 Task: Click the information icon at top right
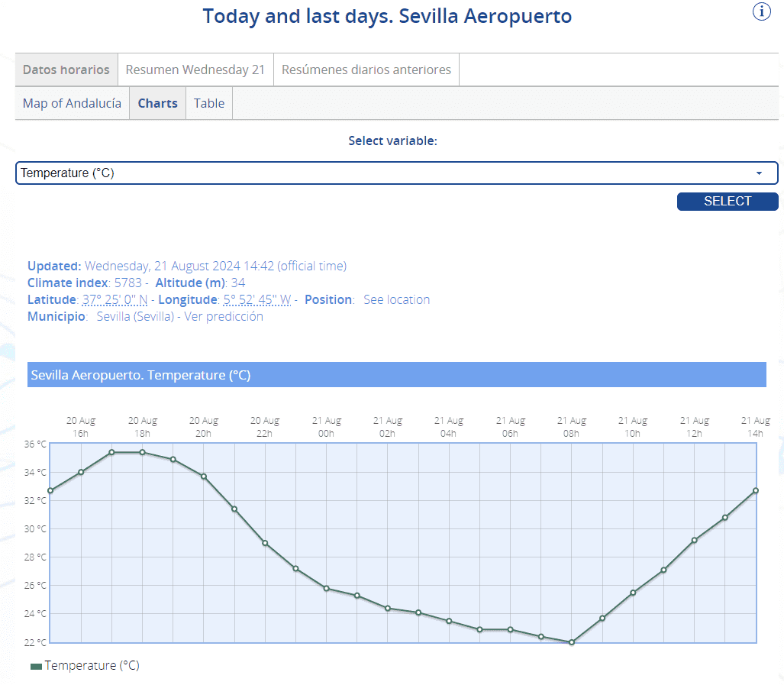tap(762, 11)
